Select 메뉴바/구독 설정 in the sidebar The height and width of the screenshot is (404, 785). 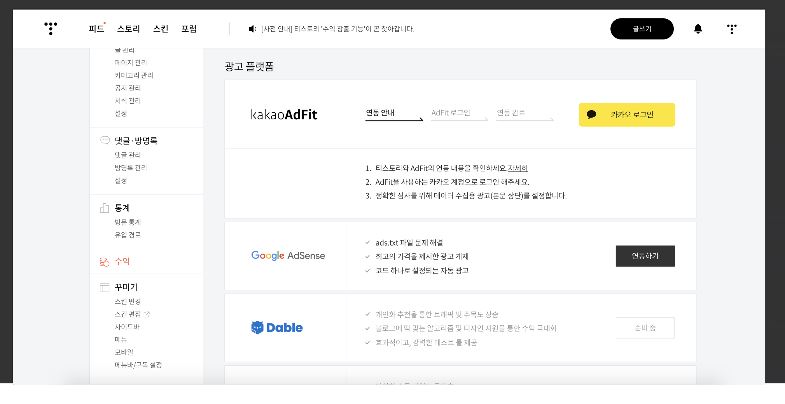pos(138,365)
